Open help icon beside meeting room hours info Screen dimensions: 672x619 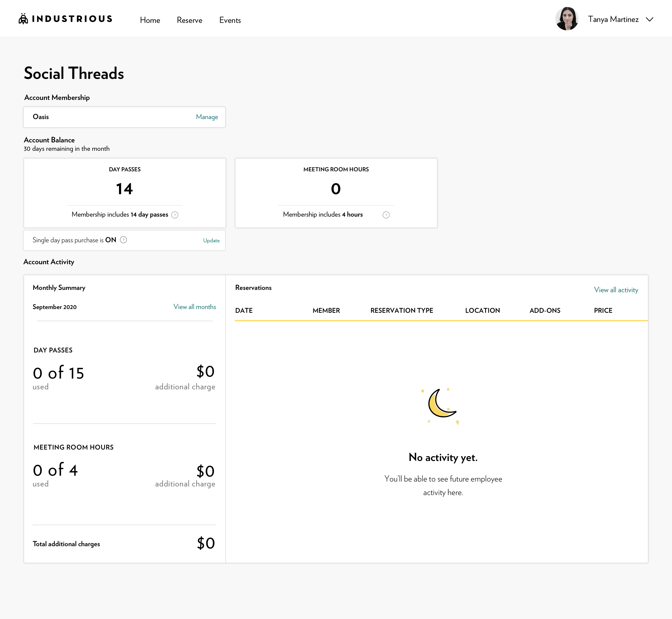(x=386, y=215)
